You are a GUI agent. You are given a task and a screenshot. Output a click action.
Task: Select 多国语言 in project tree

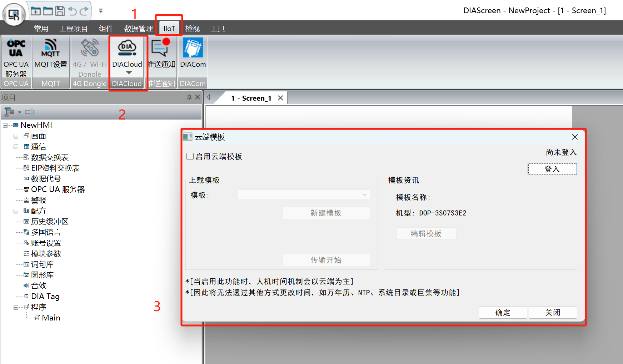(46, 232)
